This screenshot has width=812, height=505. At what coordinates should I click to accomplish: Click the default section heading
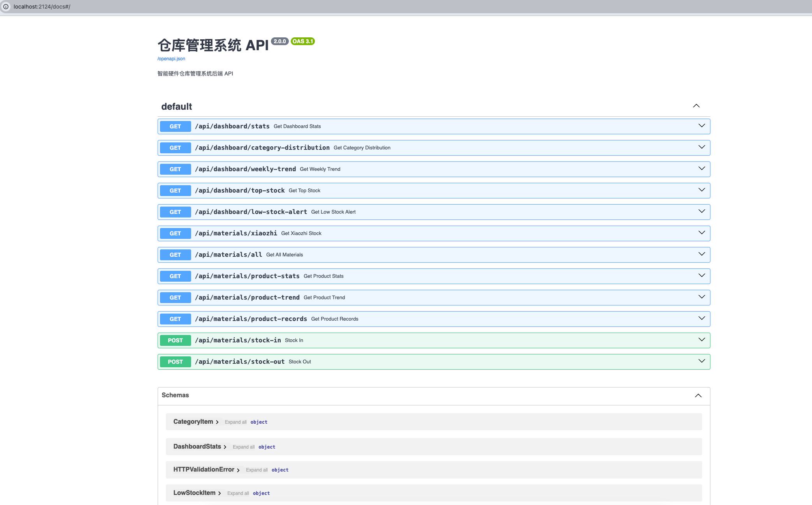(177, 107)
